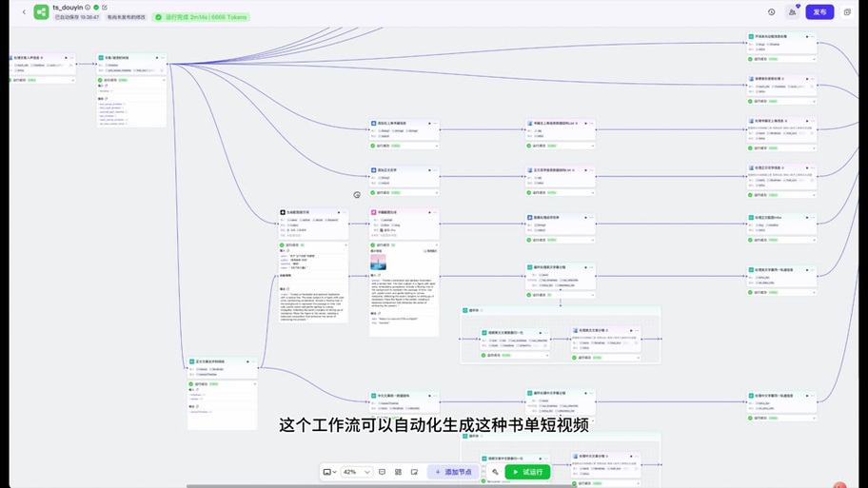Click the auto-layout icon in bottom toolbar
Image resolution: width=868 pixels, height=488 pixels.
[398, 472]
